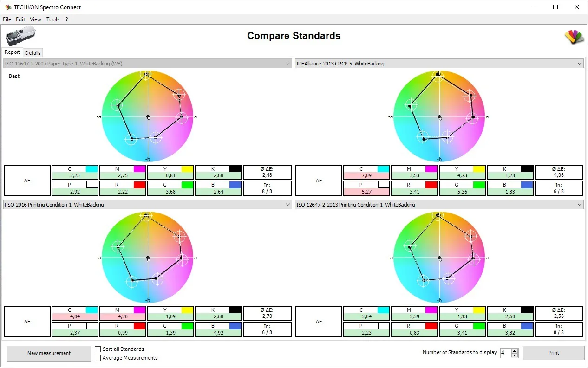Click magenta swatch in PSO 2016 panel
588x368 pixels.
coord(140,310)
